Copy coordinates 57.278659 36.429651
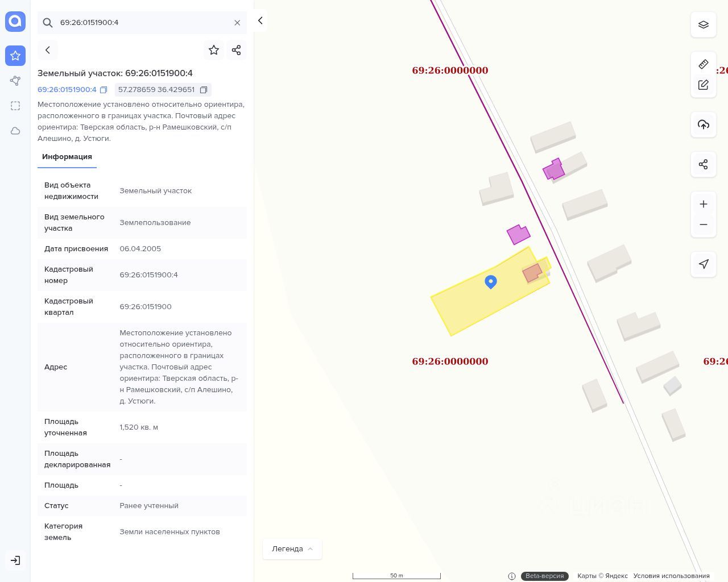728x582 pixels. pos(203,90)
